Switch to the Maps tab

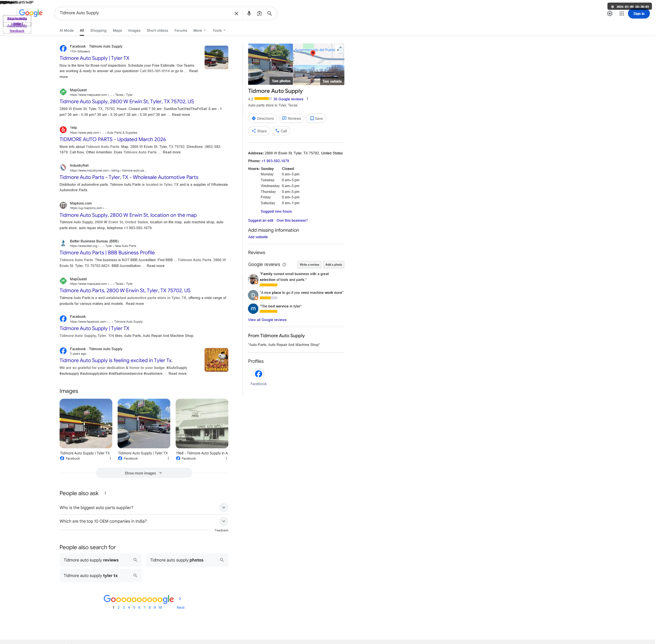tap(118, 31)
